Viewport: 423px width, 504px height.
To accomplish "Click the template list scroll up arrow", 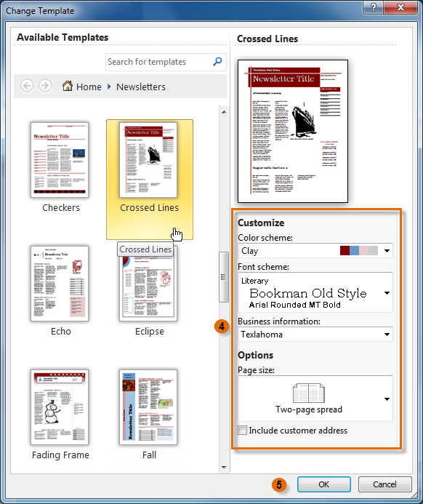I will [x=224, y=112].
